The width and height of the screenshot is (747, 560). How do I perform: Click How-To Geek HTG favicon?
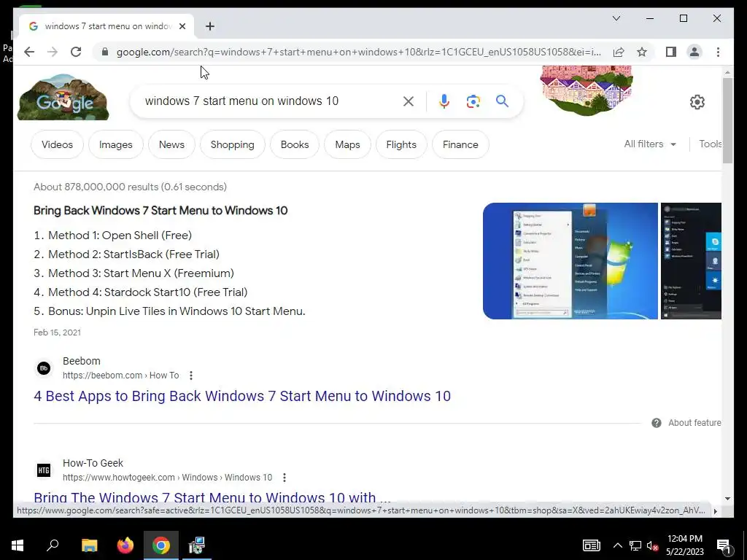tap(44, 470)
